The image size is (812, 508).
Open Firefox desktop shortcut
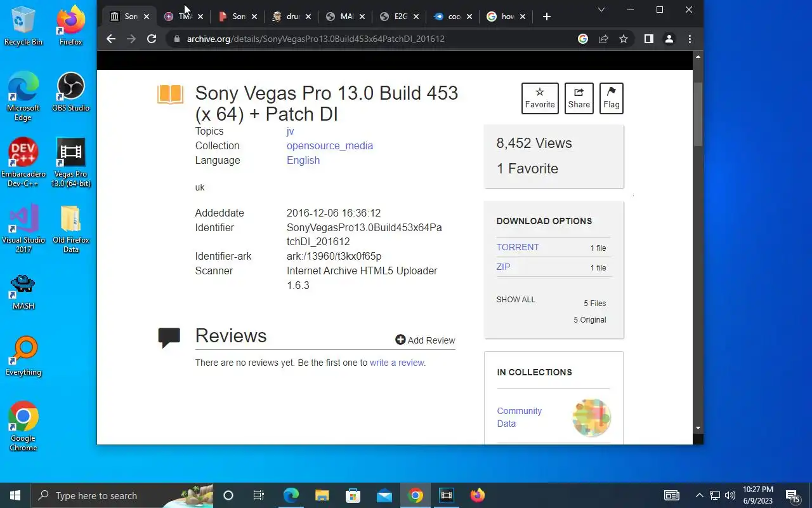pos(70,26)
